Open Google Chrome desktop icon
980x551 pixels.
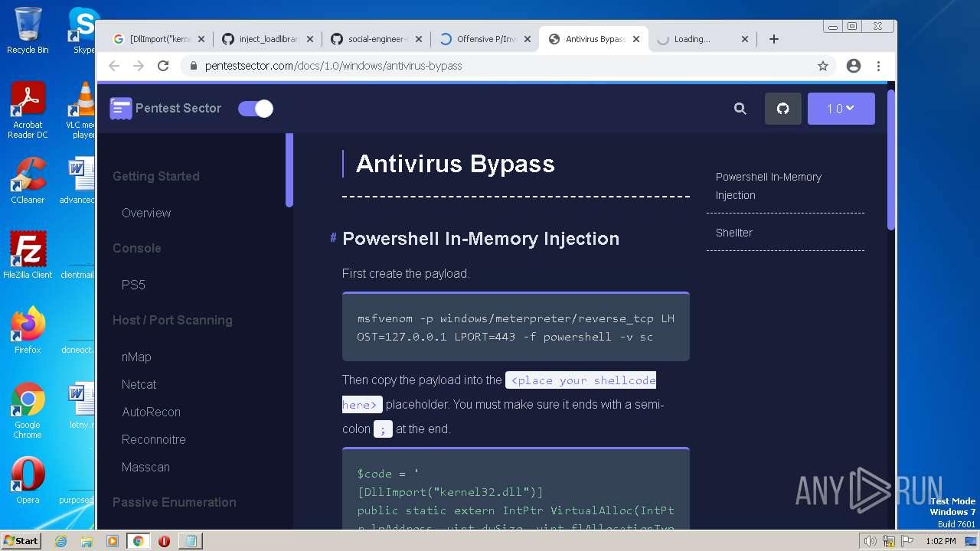coord(28,410)
